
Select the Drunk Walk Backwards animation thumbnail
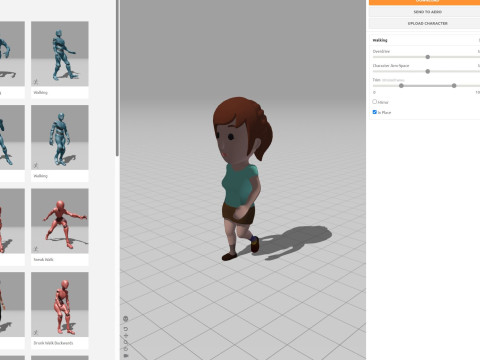(x=60, y=304)
